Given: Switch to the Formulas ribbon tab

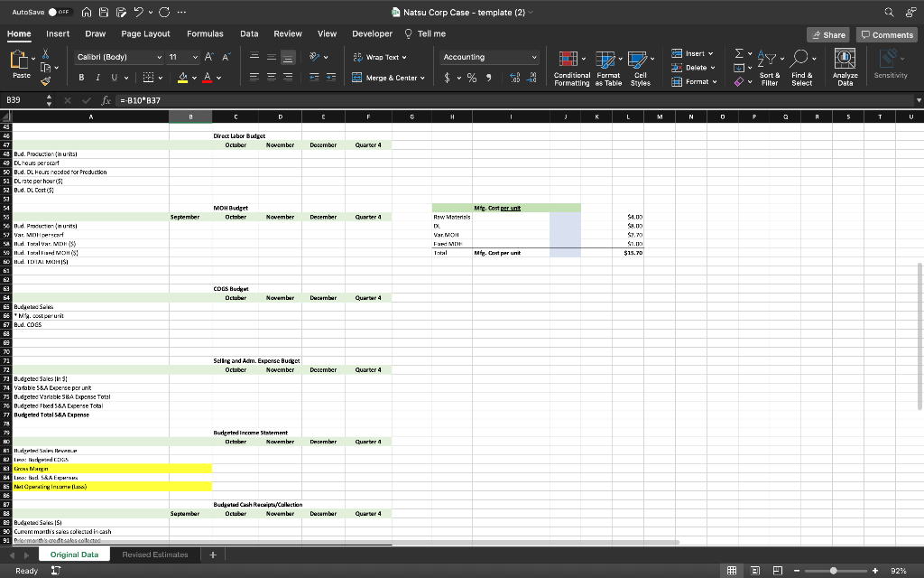Looking at the screenshot, I should coord(205,33).
